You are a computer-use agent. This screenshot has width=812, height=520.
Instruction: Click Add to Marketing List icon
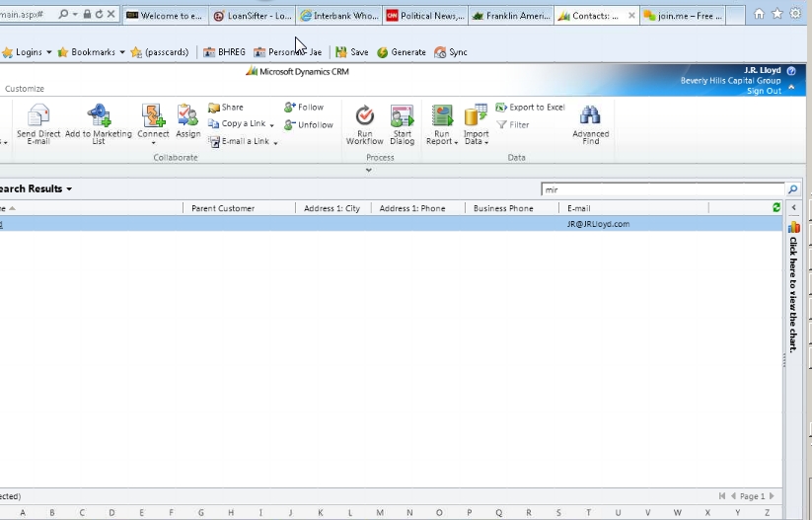click(99, 116)
